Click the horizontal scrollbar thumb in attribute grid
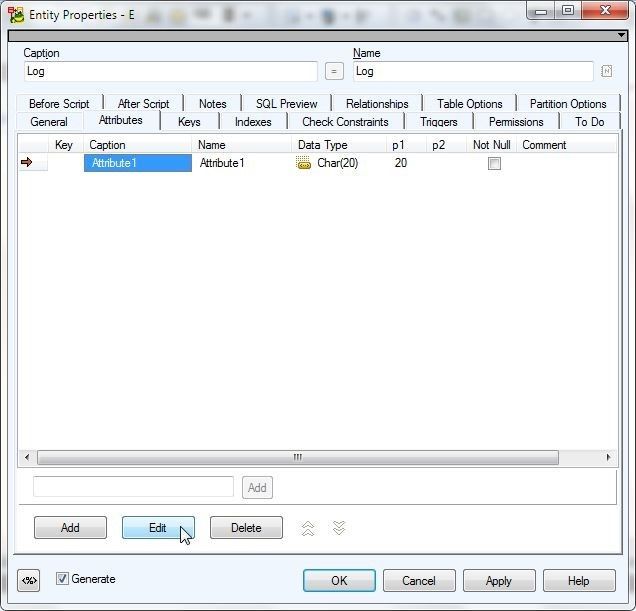Viewport: 636px width, 611px height. coord(298,457)
